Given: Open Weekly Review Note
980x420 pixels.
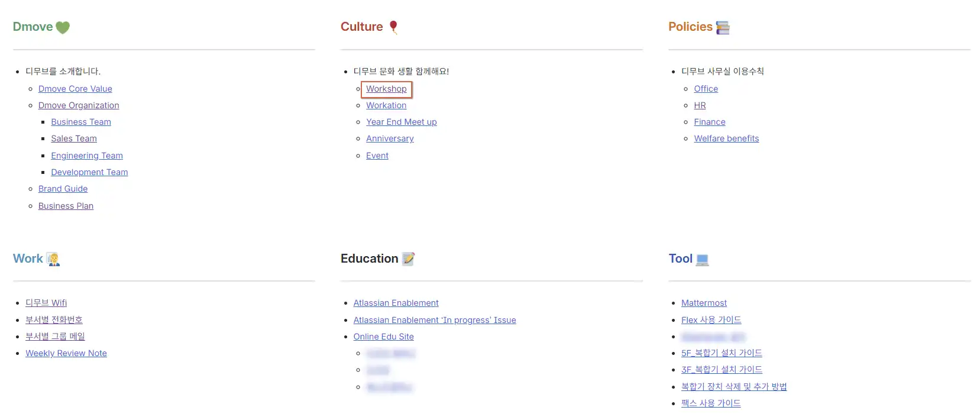Looking at the screenshot, I should pyautogui.click(x=66, y=353).
